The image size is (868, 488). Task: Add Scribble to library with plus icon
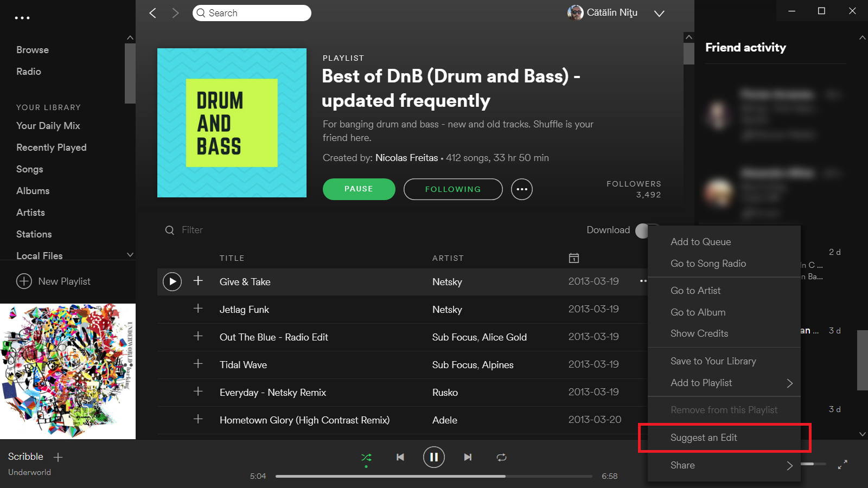(58, 457)
